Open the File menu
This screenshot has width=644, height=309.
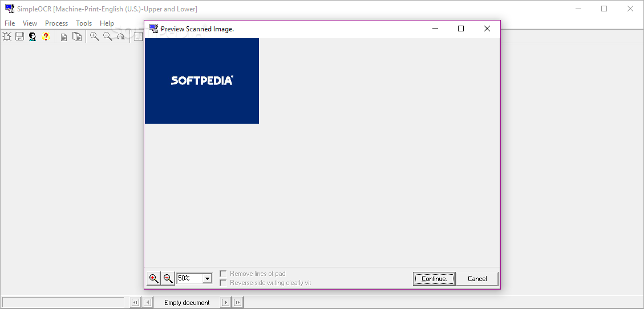(x=10, y=23)
